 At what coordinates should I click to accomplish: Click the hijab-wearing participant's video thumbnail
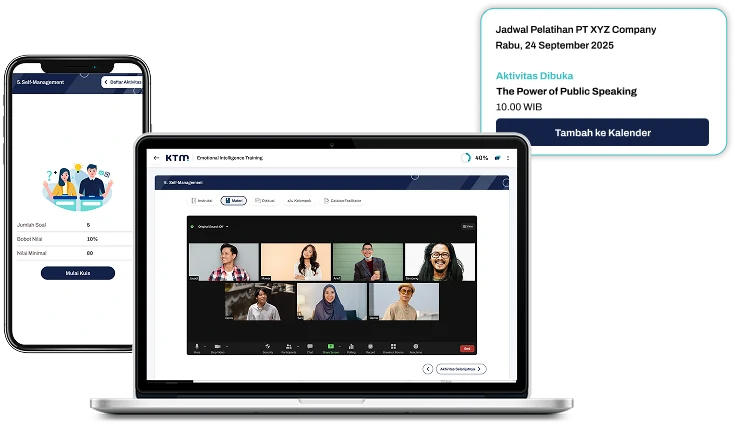coord(332,301)
